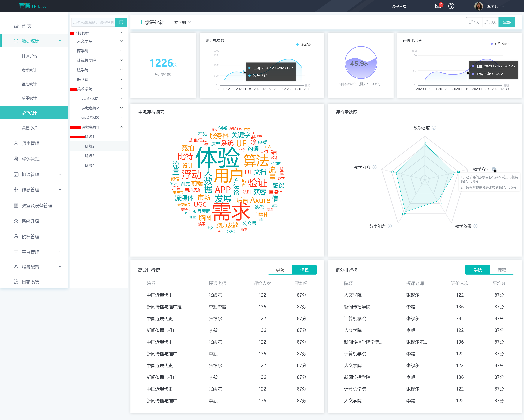524x420 pixels.
Task: Switch high score ranking to 学院
Action: [280, 270]
